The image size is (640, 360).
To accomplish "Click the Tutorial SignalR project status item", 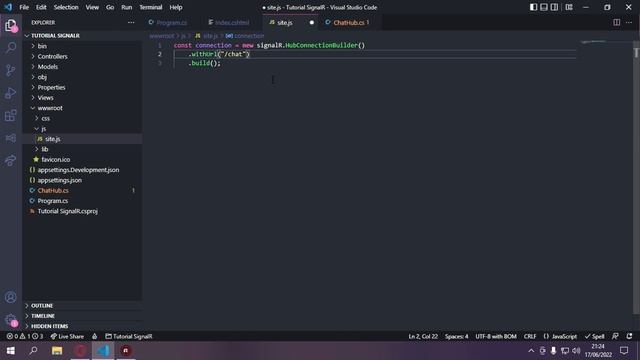I will click(x=129, y=336).
